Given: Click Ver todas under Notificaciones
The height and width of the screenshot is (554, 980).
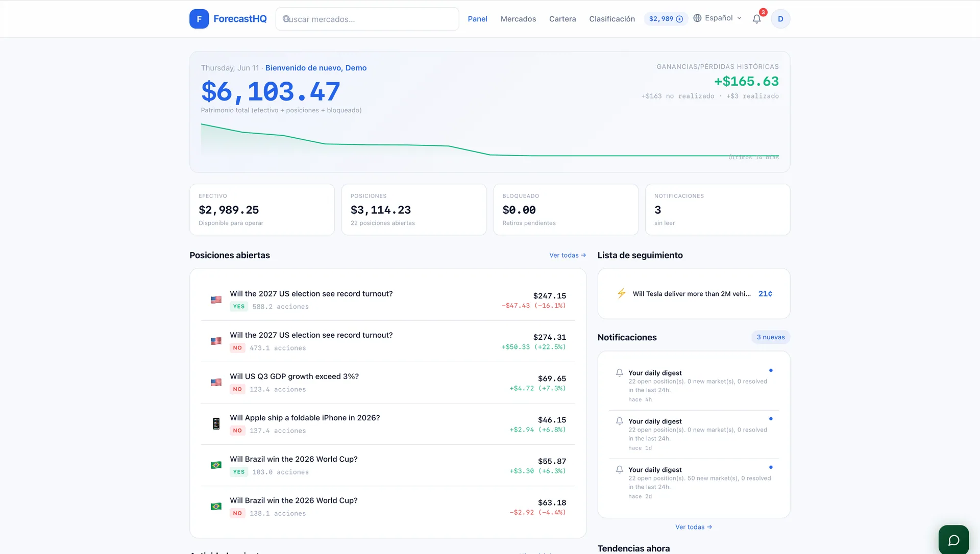Looking at the screenshot, I should tap(694, 527).
